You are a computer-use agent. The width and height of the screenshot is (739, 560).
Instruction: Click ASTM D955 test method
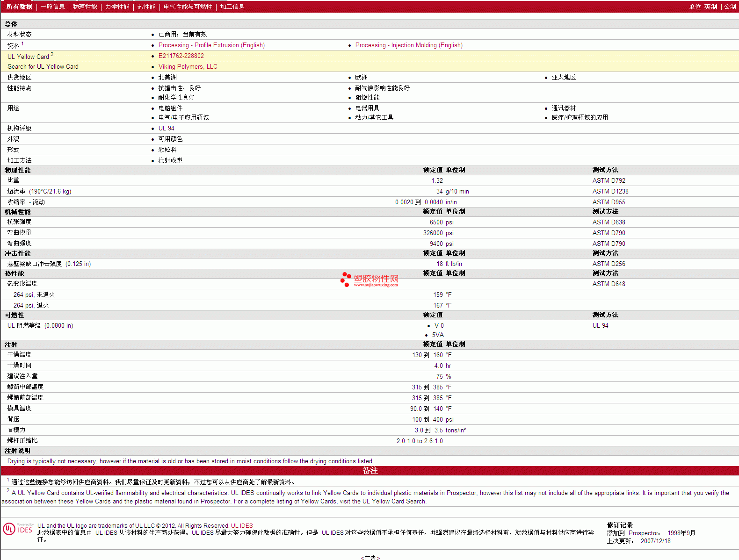(609, 202)
